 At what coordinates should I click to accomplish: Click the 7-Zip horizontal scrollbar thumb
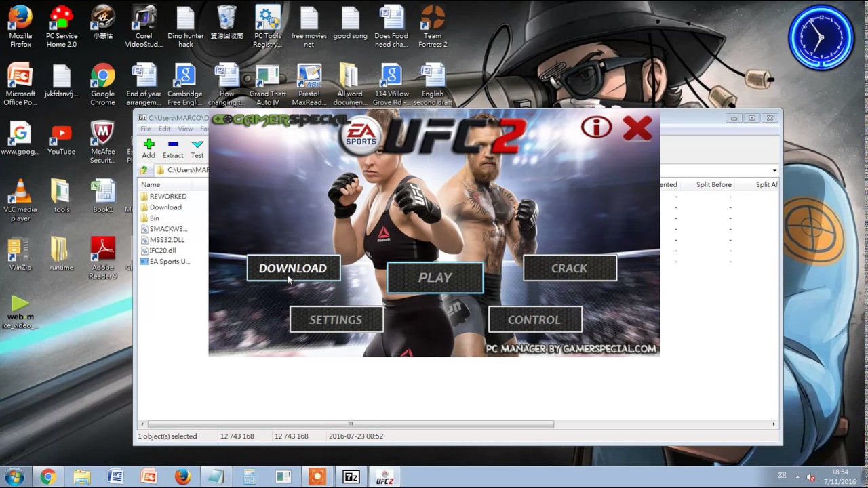click(351, 424)
